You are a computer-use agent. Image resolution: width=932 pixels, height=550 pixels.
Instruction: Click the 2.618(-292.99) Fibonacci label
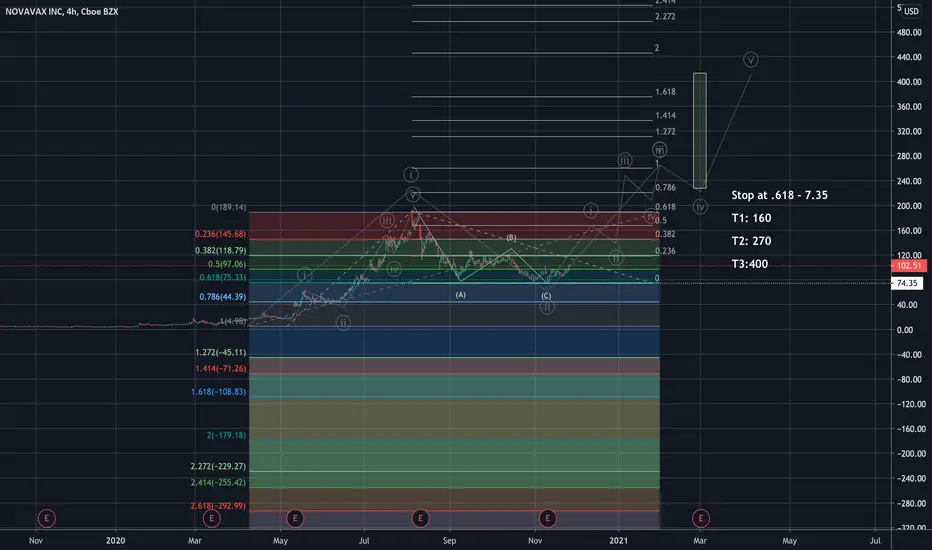pos(218,505)
